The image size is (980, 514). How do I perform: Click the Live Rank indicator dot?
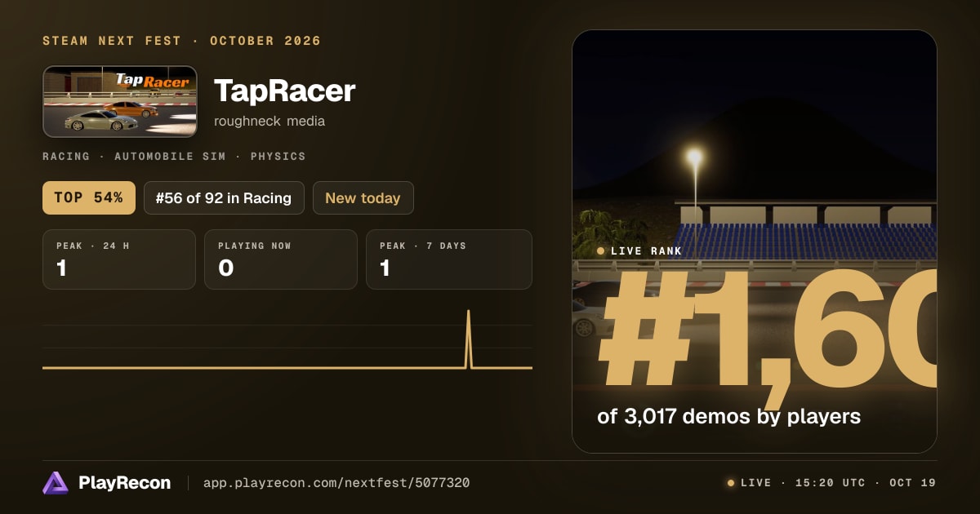[601, 250]
